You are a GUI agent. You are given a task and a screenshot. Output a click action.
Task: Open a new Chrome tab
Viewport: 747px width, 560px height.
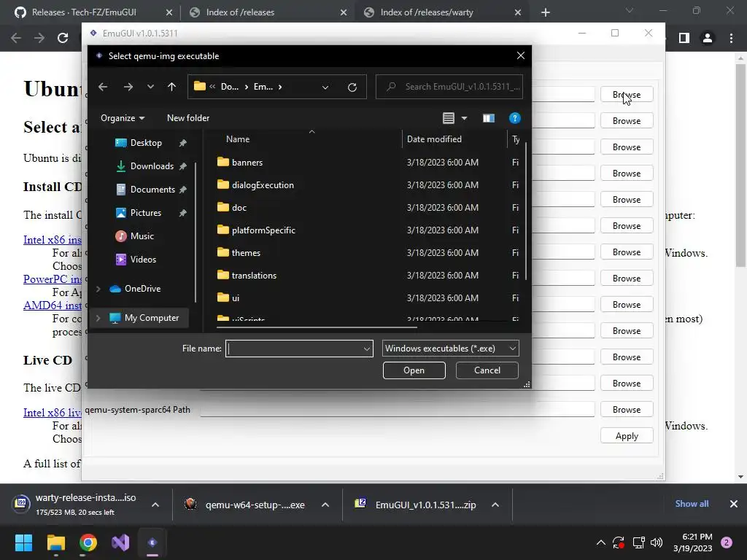coord(546,13)
